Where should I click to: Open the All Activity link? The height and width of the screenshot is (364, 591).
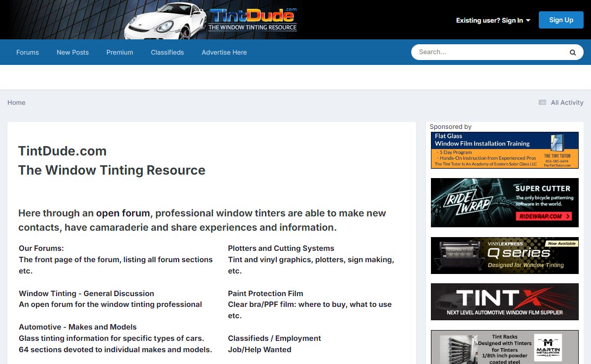click(567, 102)
